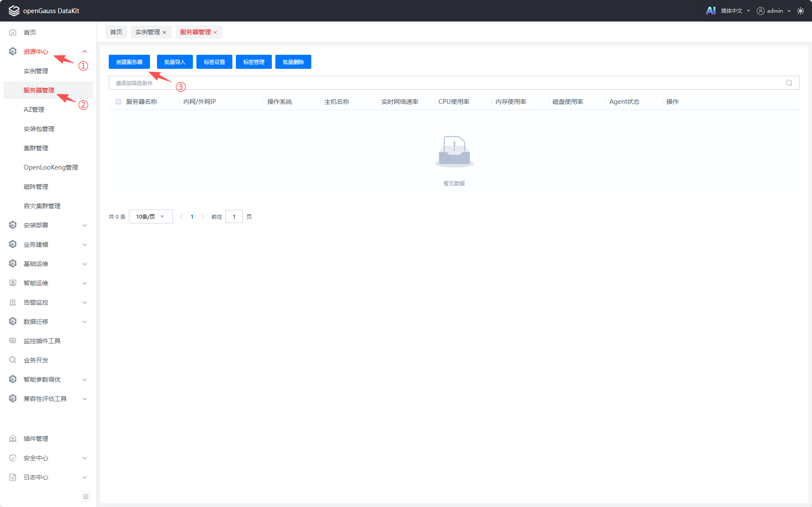Image resolution: width=812 pixels, height=507 pixels.
Task: Select the 业务开发 magnifier icon
Action: [x=12, y=360]
